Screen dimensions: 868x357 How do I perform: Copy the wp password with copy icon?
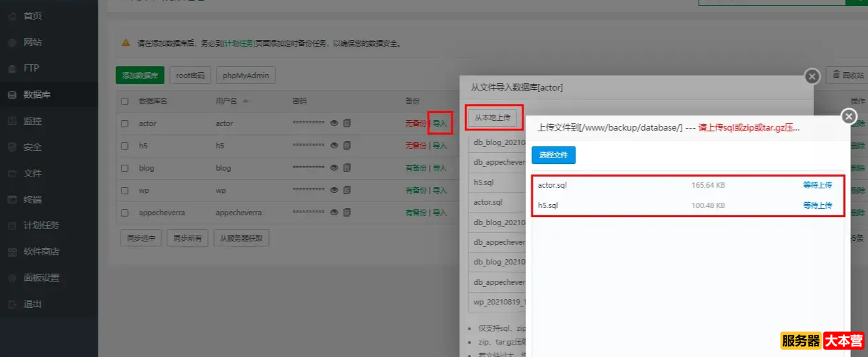[347, 190]
